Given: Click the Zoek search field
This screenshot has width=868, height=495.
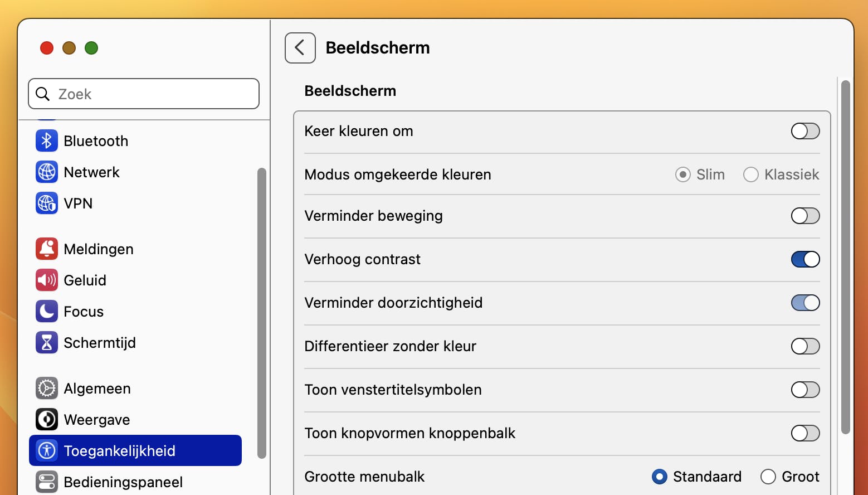Looking at the screenshot, I should click(x=144, y=94).
